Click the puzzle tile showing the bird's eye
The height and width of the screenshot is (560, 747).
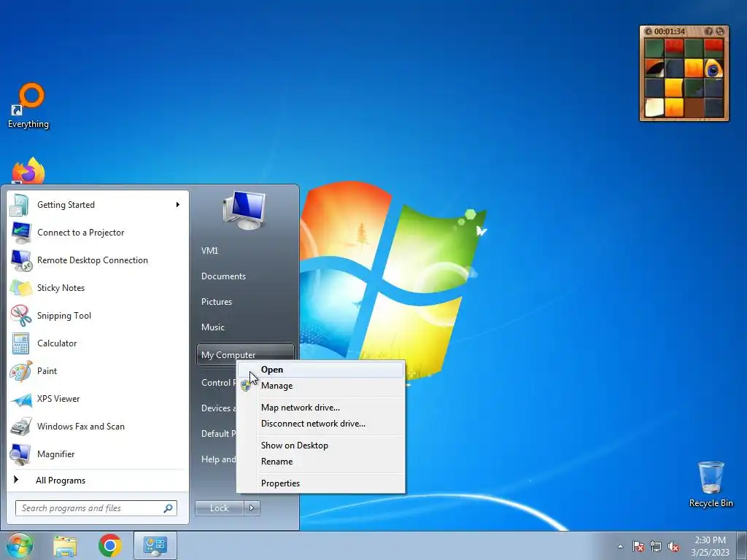tap(713, 69)
